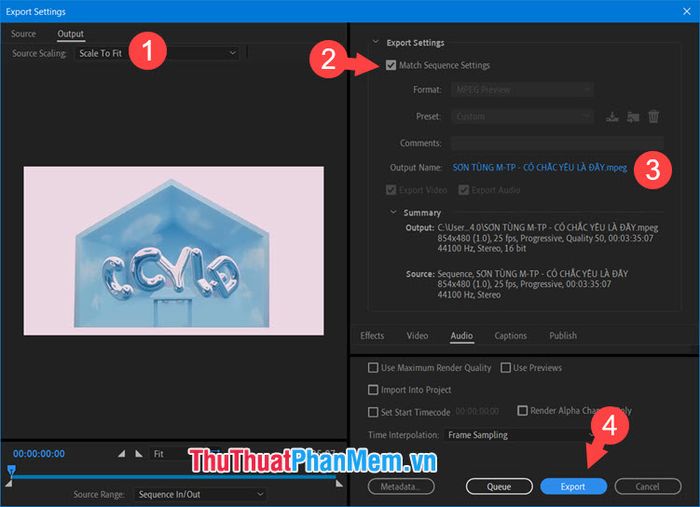The height and width of the screenshot is (507, 700).
Task: Select the Audio tab
Action: (x=462, y=336)
